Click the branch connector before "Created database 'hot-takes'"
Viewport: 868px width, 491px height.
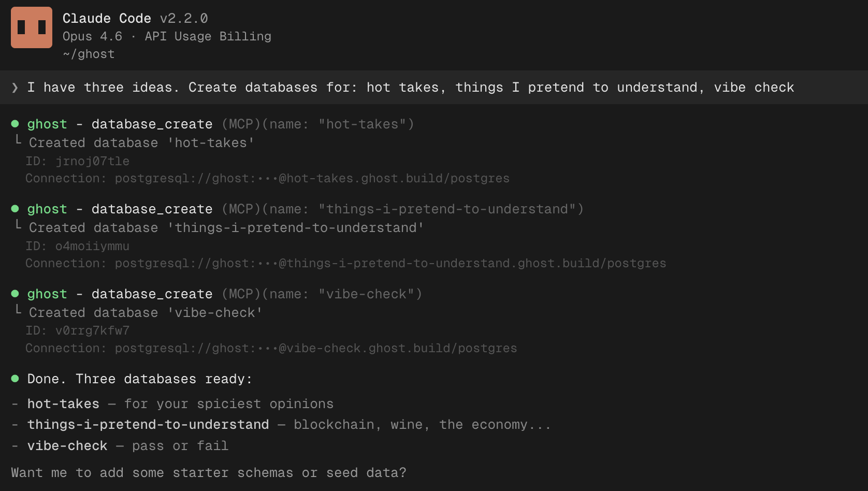pos(18,140)
